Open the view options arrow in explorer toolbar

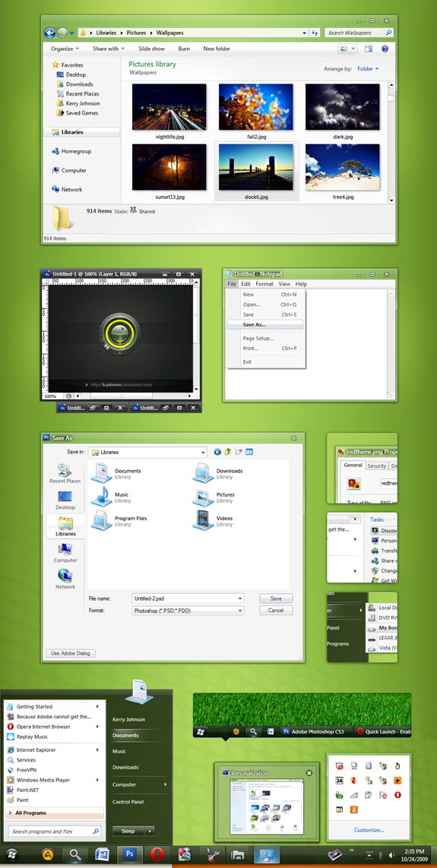pyautogui.click(x=353, y=49)
